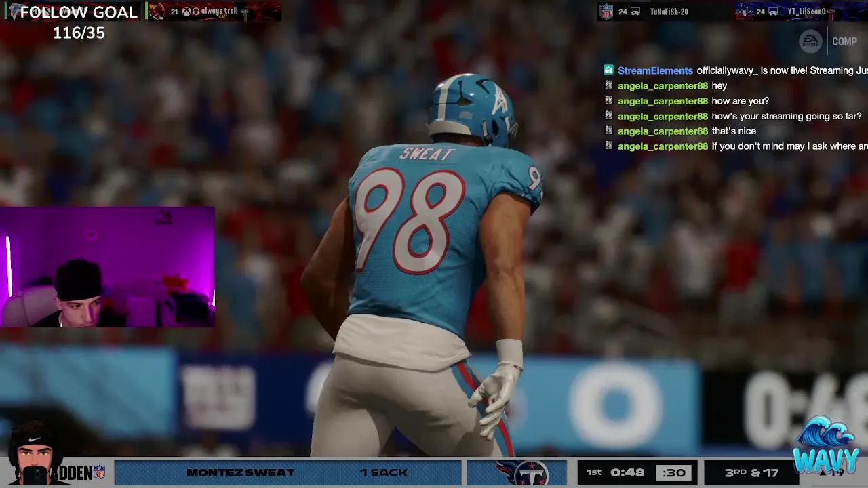Open angela_carpenter88 username on the 'how's your streaming' message
The width and height of the screenshot is (868, 488).
[663, 116]
